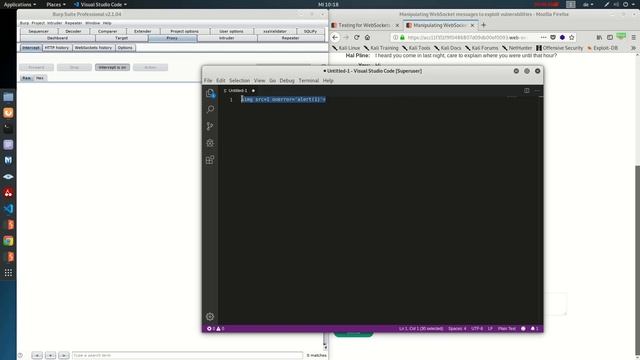This screenshot has height=360, width=640.
Task: Open the Project options tab in Burp
Action: (184, 31)
